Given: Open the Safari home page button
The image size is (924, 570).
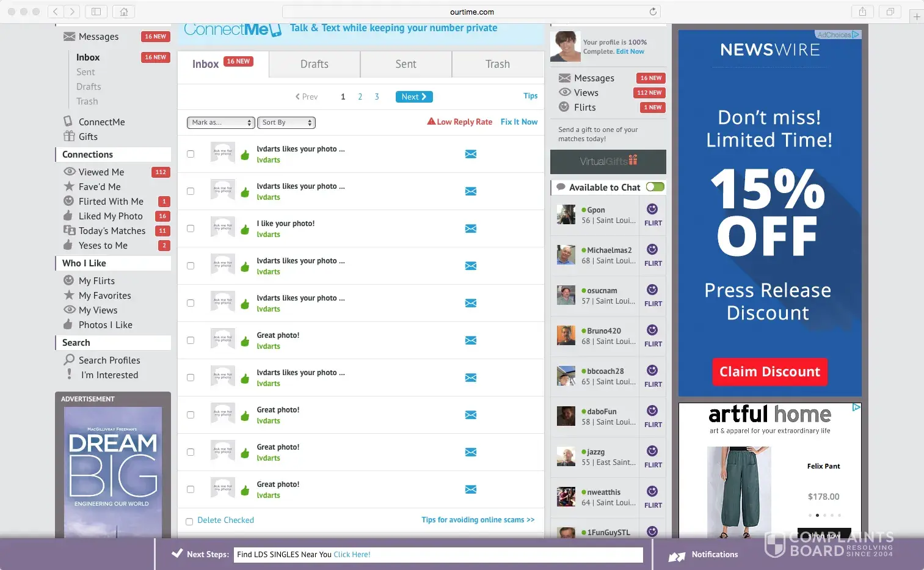Looking at the screenshot, I should [124, 12].
